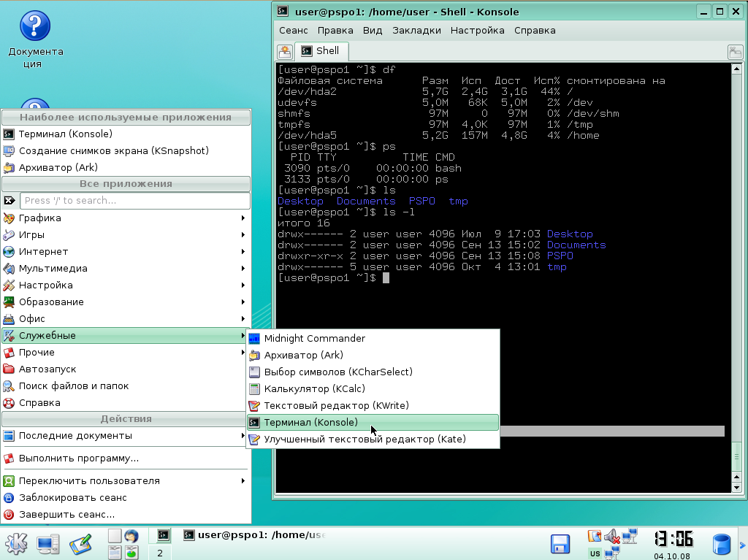Click the floppy disk icon in system tray
The image size is (748, 560).
pos(560,543)
